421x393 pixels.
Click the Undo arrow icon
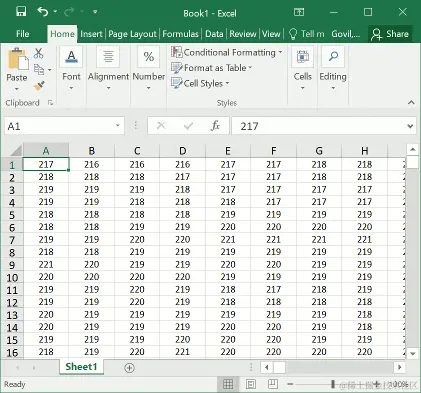[x=43, y=12]
